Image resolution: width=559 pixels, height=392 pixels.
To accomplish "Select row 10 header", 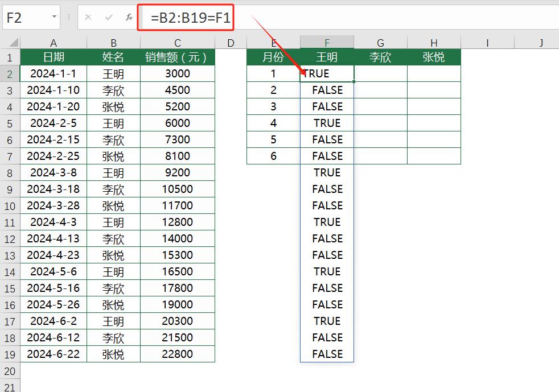I will (10, 205).
